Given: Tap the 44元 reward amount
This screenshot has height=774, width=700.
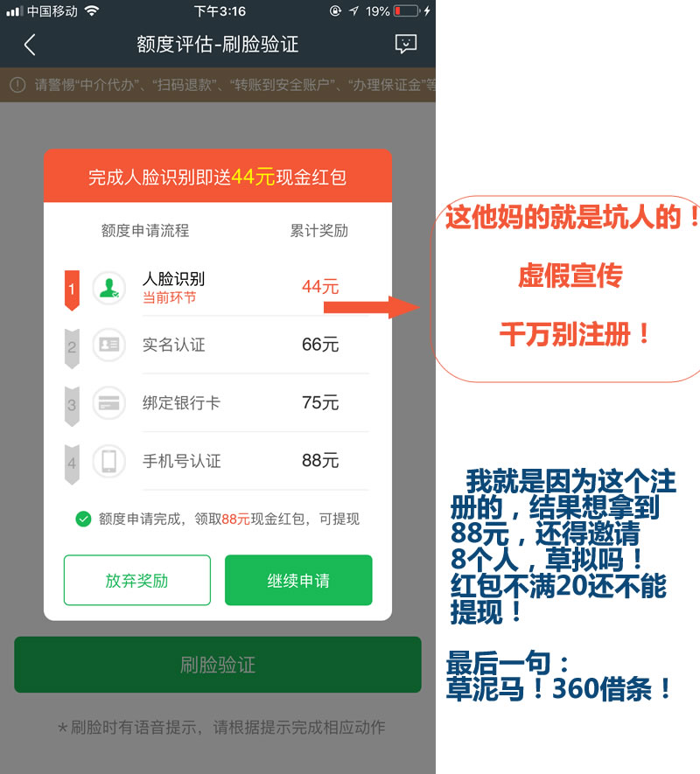Looking at the screenshot, I should tap(320, 287).
